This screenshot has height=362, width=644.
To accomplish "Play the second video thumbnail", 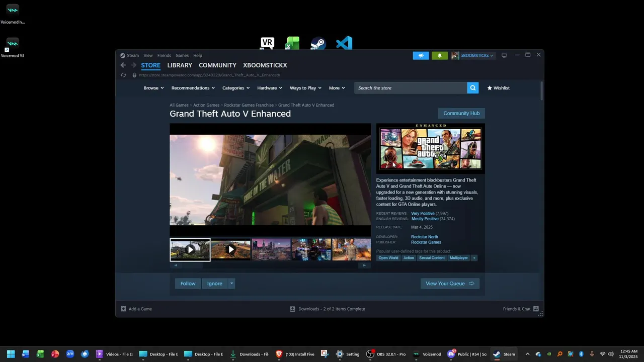I will (231, 249).
